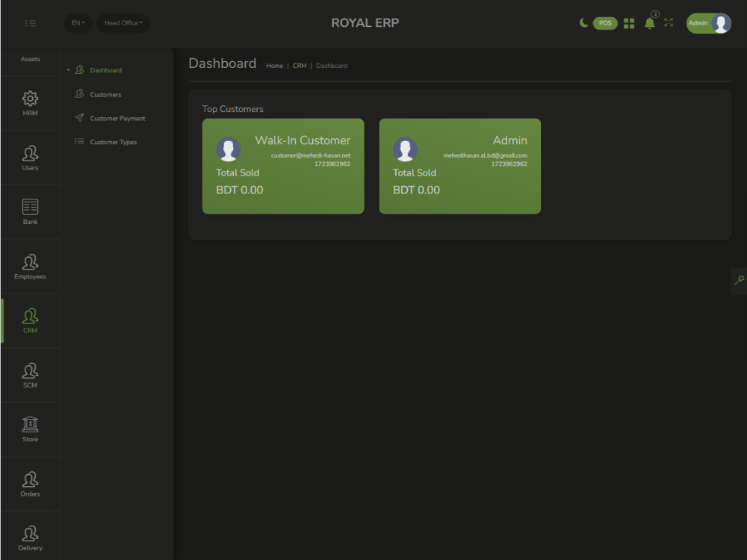
Task: Open the Walk-In Customer card
Action: [283, 167]
